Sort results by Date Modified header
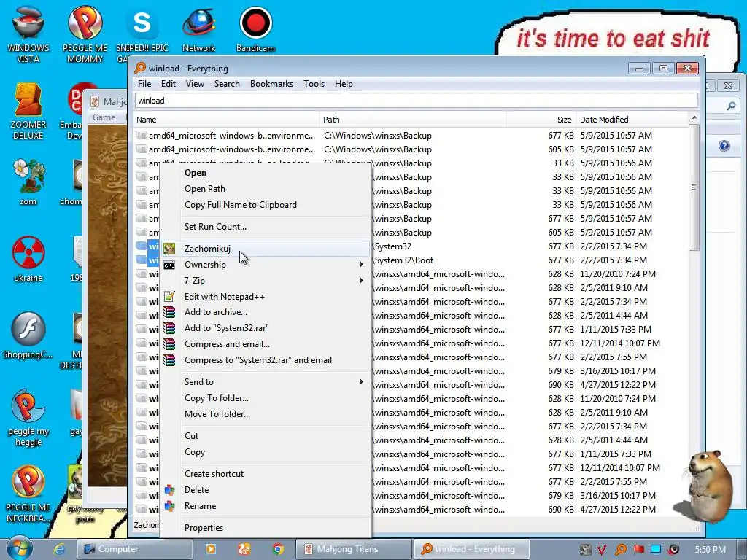Viewport: 747px width, 560px height. tap(632, 120)
